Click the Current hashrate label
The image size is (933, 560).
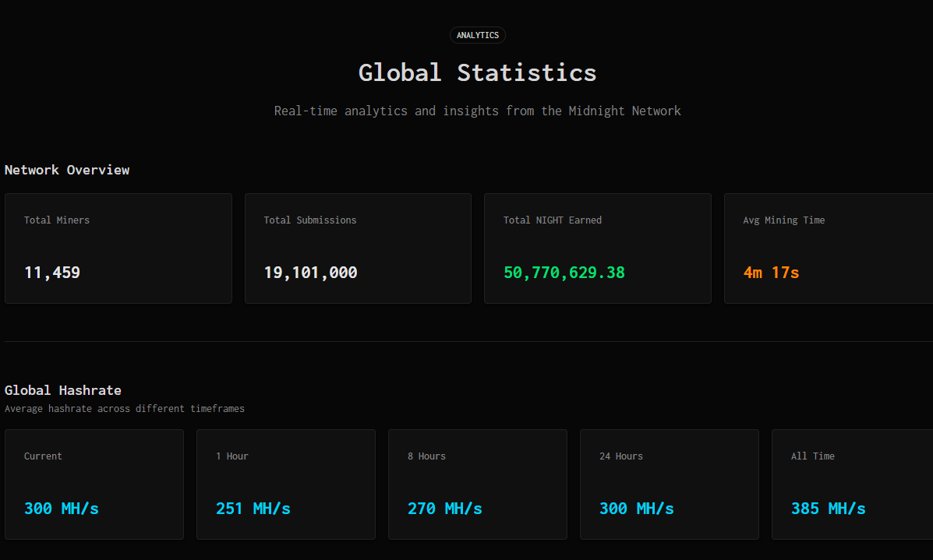[43, 456]
